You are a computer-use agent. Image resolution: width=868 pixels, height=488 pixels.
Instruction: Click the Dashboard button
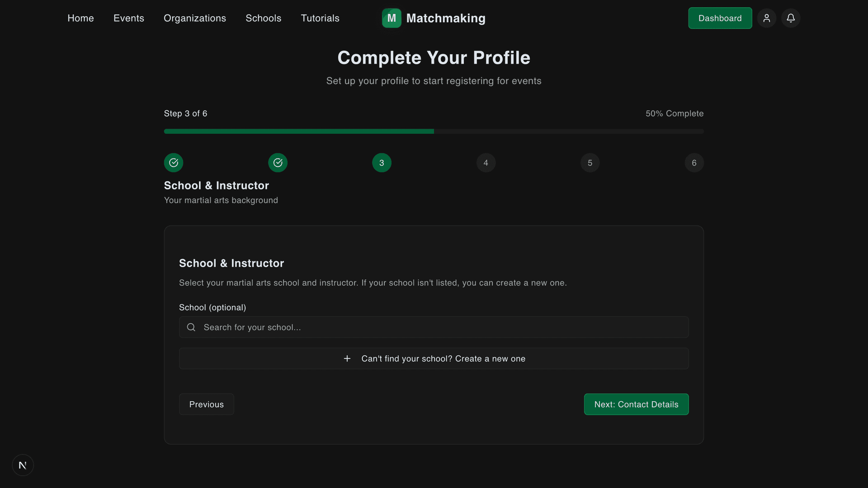720,18
